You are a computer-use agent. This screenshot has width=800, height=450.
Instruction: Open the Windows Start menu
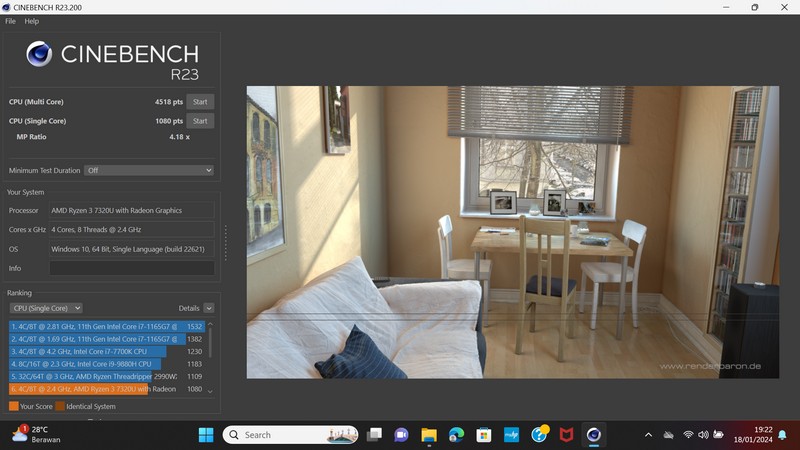click(205, 434)
